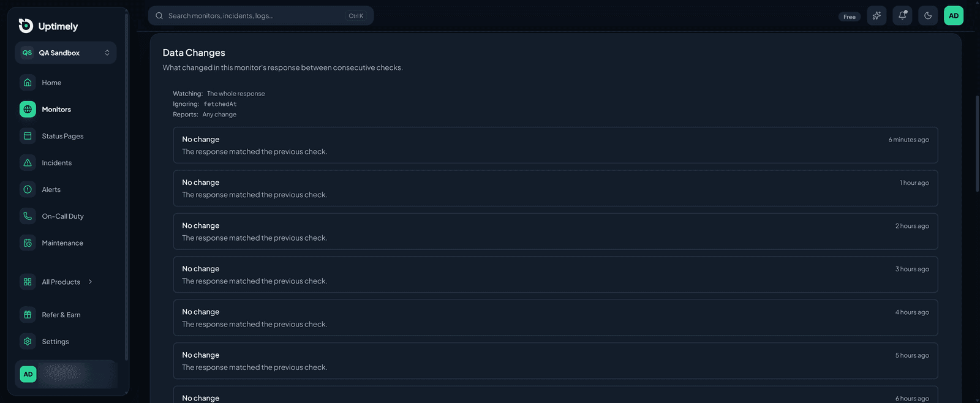
Task: Click the Refer & Earn label
Action: pyautogui.click(x=61, y=315)
